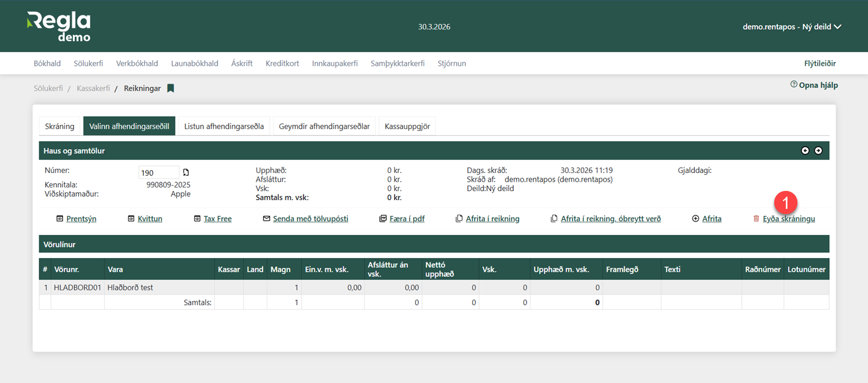Screen dimensions: 868x383
Task: Open the Flýtileiðir shortcuts menu
Action: [x=820, y=64]
